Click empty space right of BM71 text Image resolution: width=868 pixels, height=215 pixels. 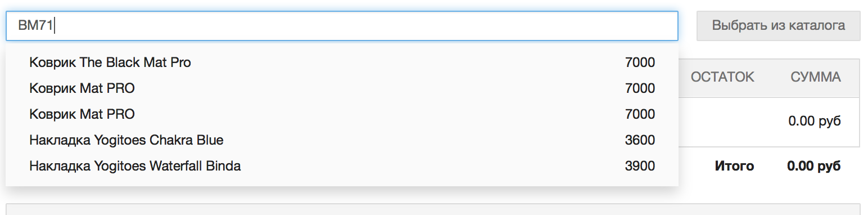tap(365, 26)
